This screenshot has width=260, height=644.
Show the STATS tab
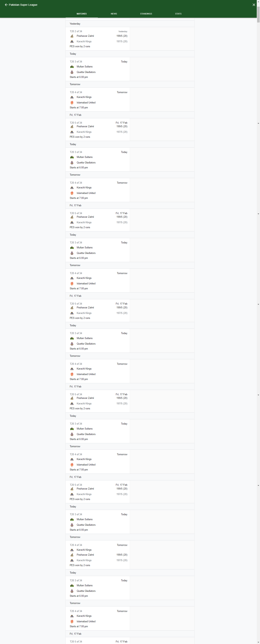coord(178,14)
